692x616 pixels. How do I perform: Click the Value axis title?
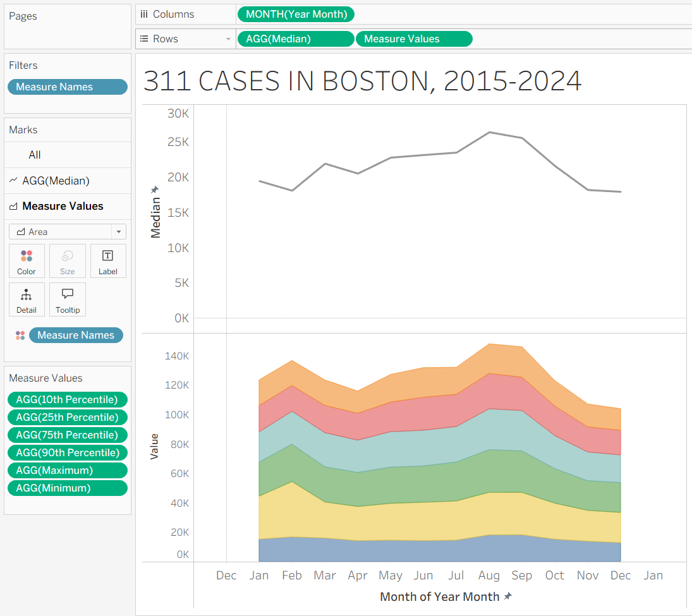click(154, 447)
